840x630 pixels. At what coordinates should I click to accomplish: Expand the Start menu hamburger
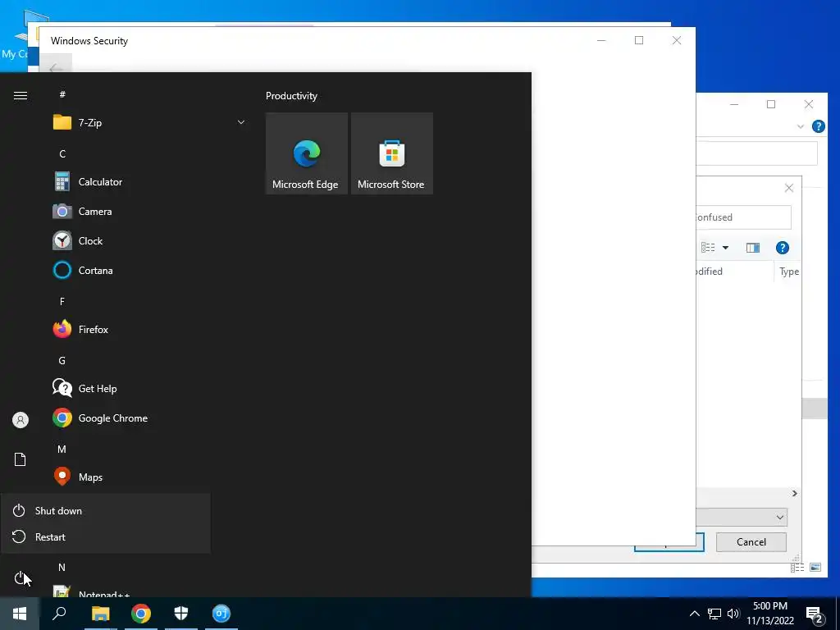point(20,95)
